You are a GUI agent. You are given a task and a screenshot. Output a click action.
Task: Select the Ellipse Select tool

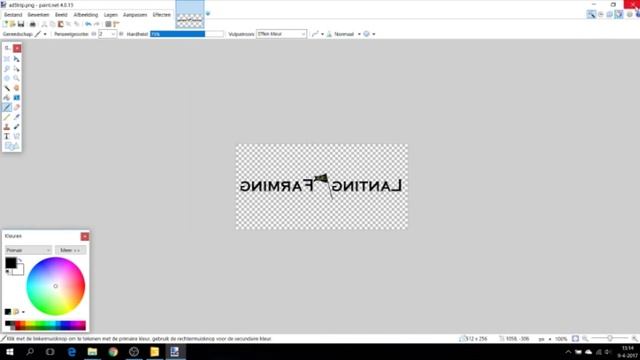pyautogui.click(x=7, y=78)
